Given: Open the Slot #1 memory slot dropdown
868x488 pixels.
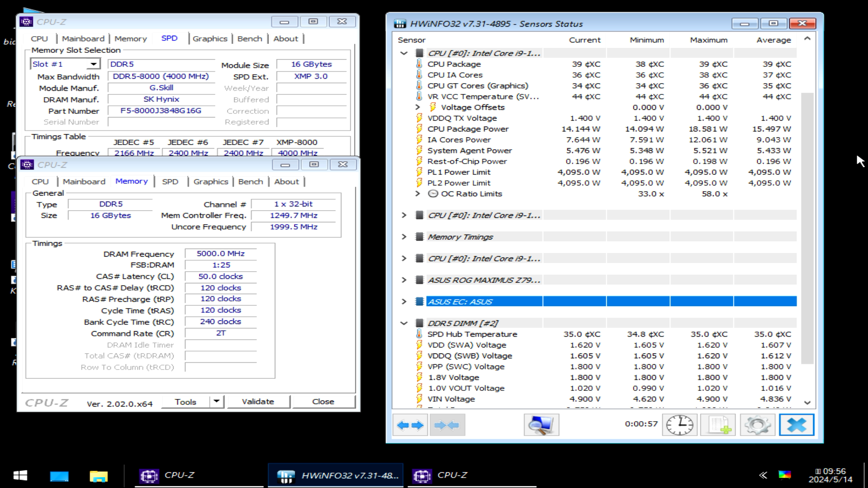Looking at the screenshot, I should (93, 64).
